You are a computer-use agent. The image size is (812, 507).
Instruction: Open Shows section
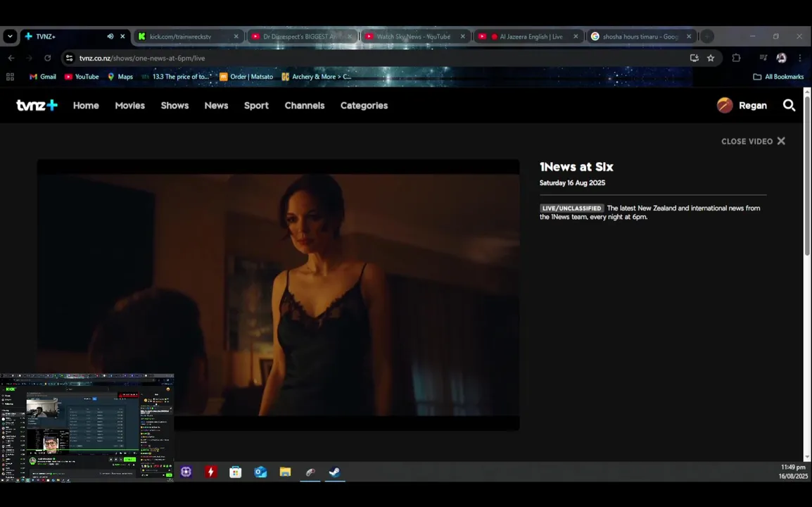pyautogui.click(x=175, y=105)
